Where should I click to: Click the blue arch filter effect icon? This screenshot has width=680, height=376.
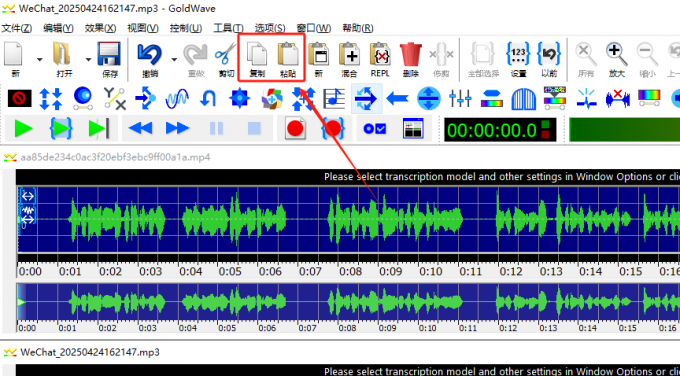coord(523,98)
